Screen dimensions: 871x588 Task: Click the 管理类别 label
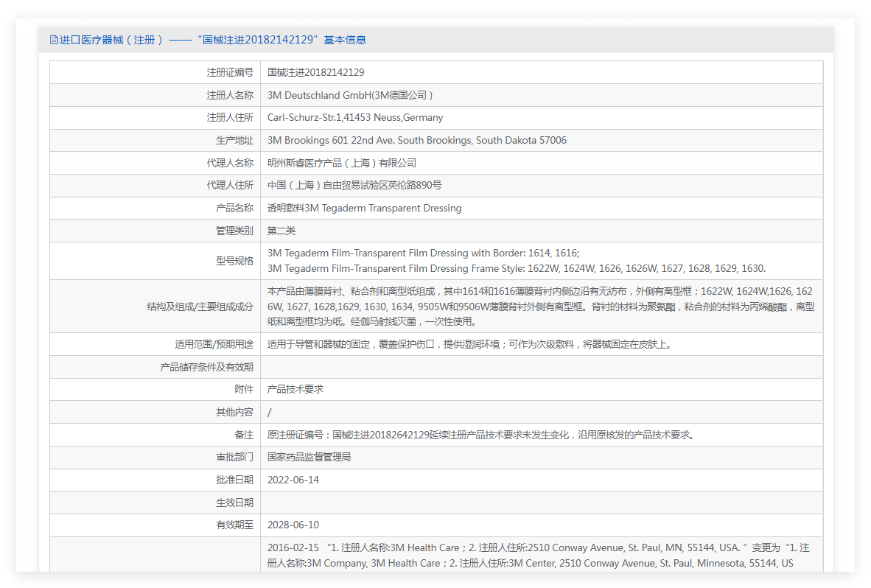(234, 231)
